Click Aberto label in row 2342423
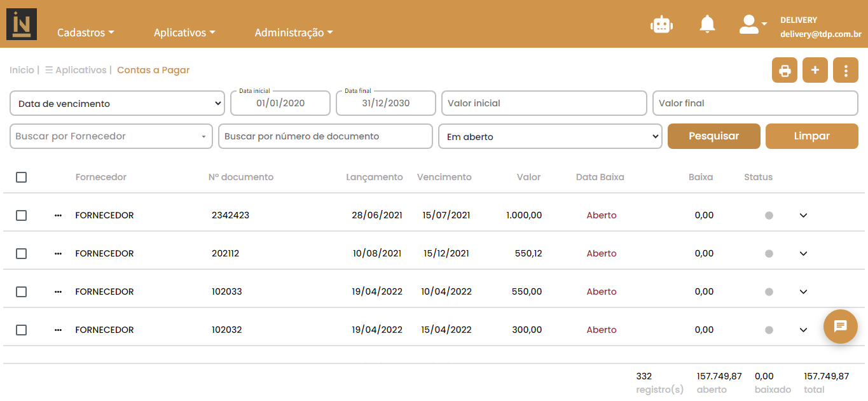The width and height of the screenshot is (868, 401). click(x=602, y=216)
